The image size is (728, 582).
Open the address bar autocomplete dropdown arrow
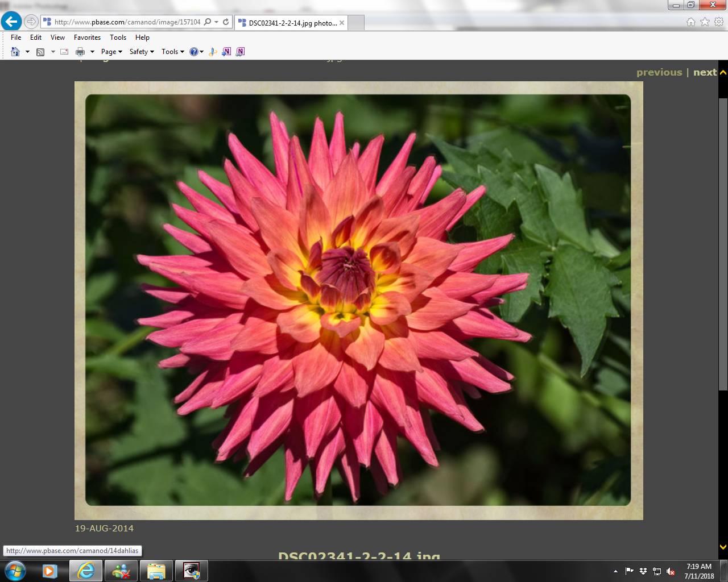coord(216,22)
